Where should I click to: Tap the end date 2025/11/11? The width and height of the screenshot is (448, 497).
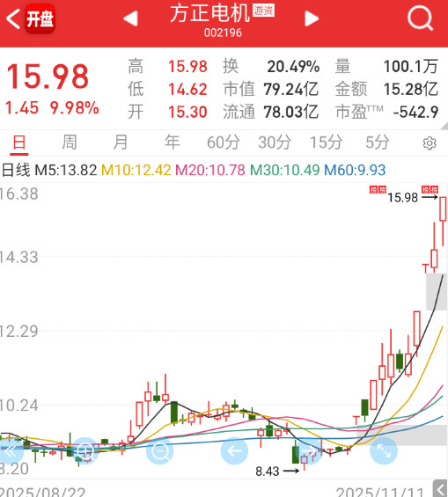point(379,493)
